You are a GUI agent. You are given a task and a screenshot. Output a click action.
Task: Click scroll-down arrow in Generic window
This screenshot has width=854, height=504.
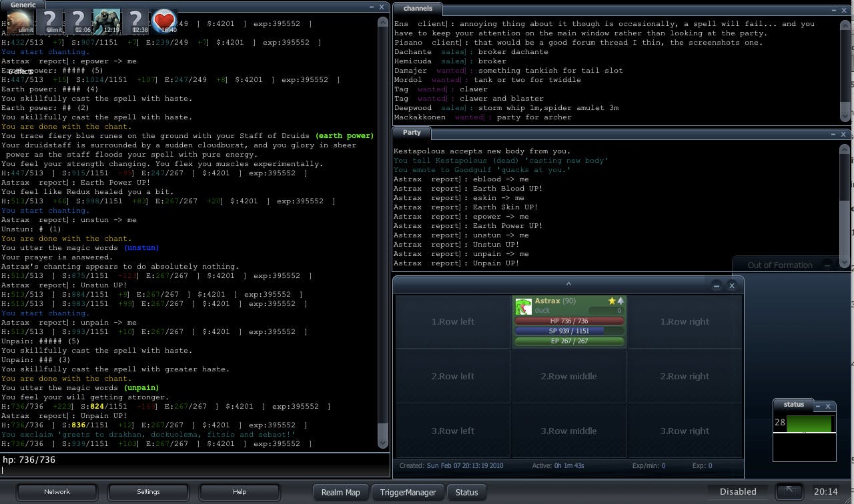[x=383, y=443]
